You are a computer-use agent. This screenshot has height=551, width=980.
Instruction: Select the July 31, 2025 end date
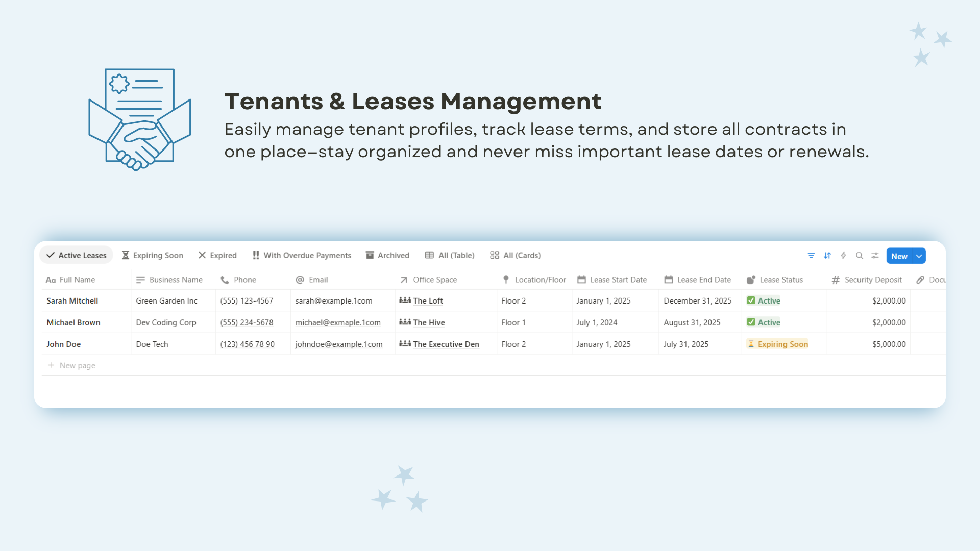point(686,344)
